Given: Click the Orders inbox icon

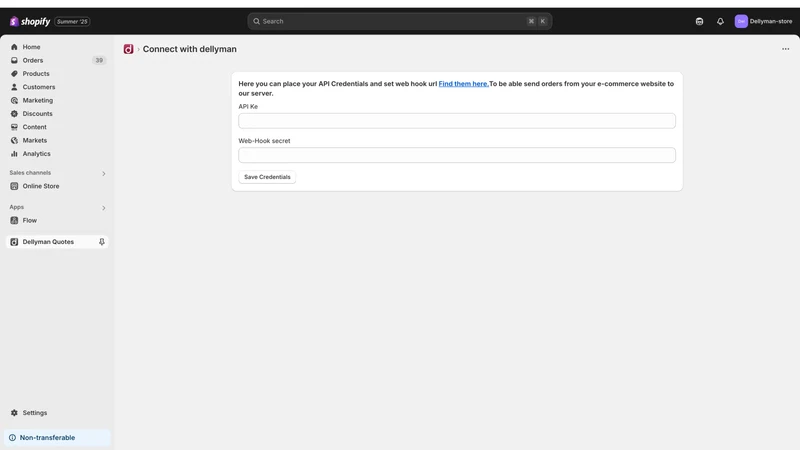Looking at the screenshot, I should click(x=14, y=60).
